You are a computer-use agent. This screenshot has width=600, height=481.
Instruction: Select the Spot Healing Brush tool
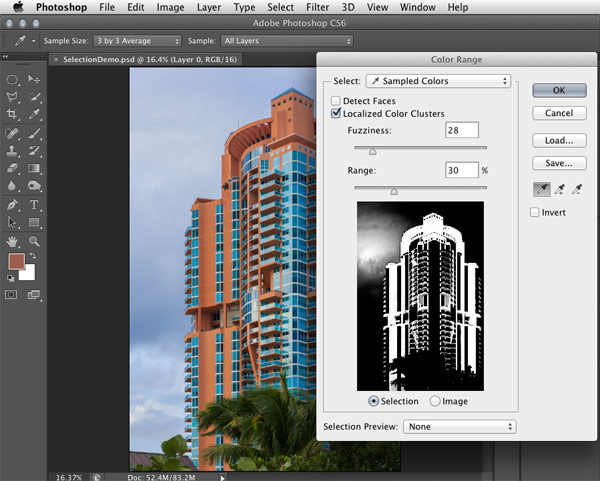click(x=12, y=134)
